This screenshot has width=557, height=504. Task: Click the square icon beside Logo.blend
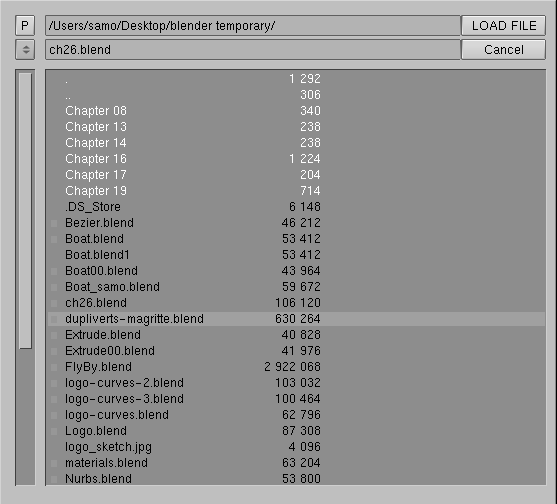(x=54, y=431)
